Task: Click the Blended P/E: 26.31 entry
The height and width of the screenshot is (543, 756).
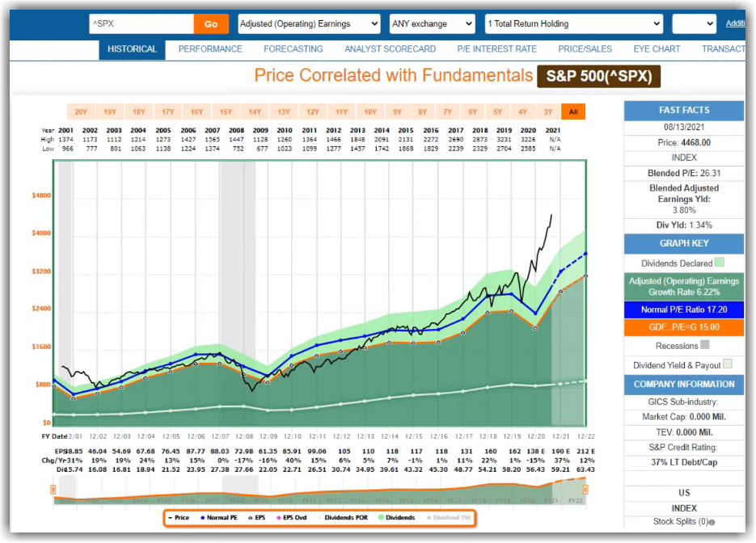Action: (684, 173)
